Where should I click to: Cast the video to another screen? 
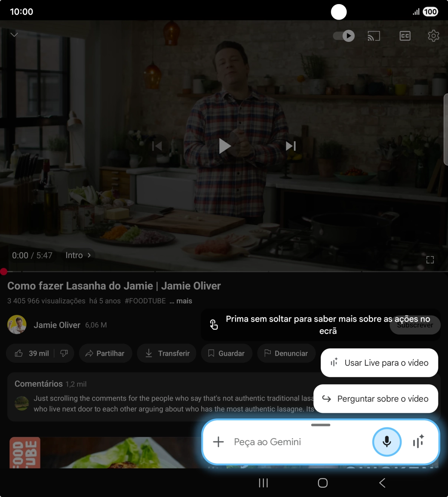click(374, 36)
